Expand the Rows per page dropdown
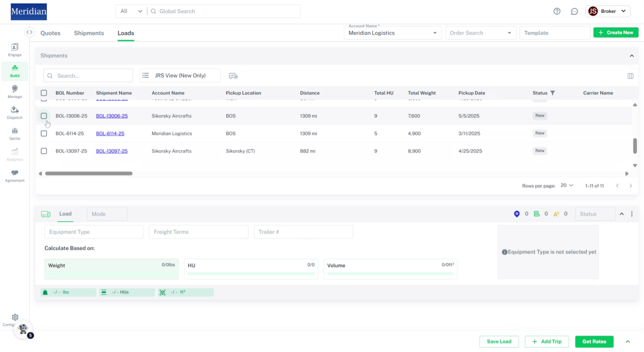 pyautogui.click(x=567, y=185)
